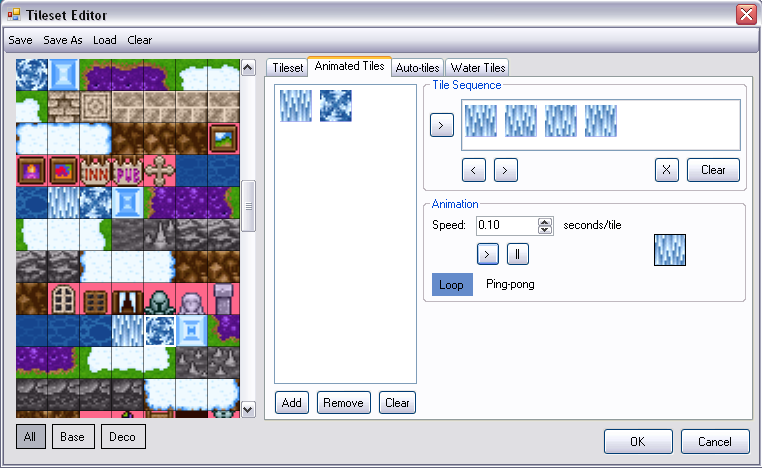Screen dimensions: 762x468
Task: Select the highlighted whirlpool tile in tileset
Action: [159, 331]
